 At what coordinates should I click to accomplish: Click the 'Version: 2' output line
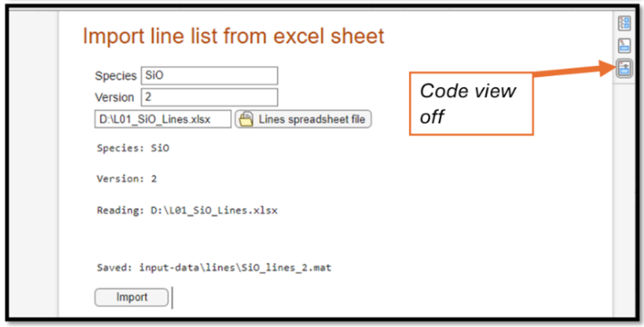tap(127, 179)
